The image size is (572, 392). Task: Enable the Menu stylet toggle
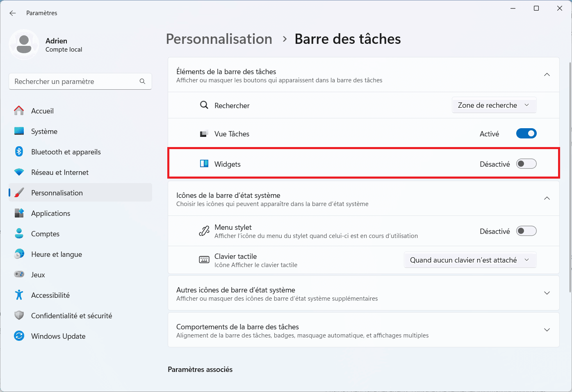(526, 231)
